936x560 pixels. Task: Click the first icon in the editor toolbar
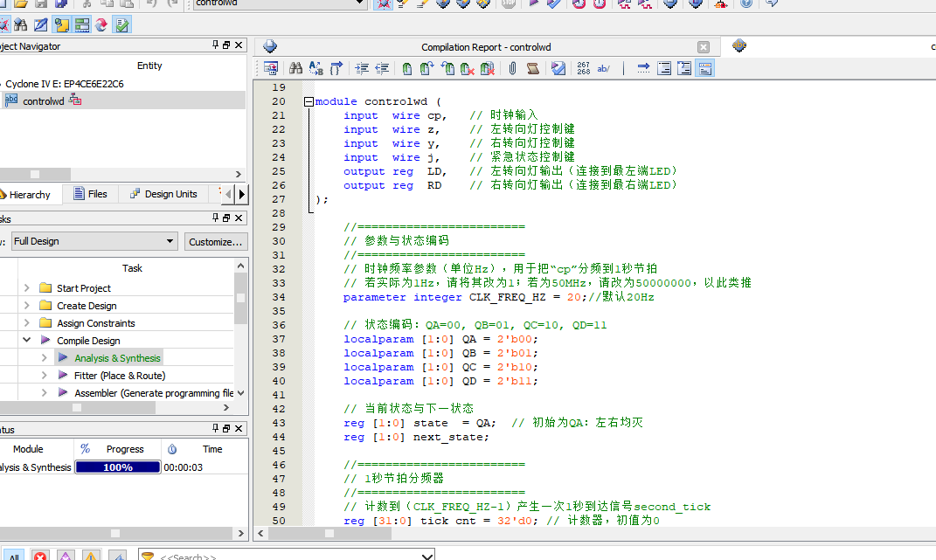pos(271,68)
